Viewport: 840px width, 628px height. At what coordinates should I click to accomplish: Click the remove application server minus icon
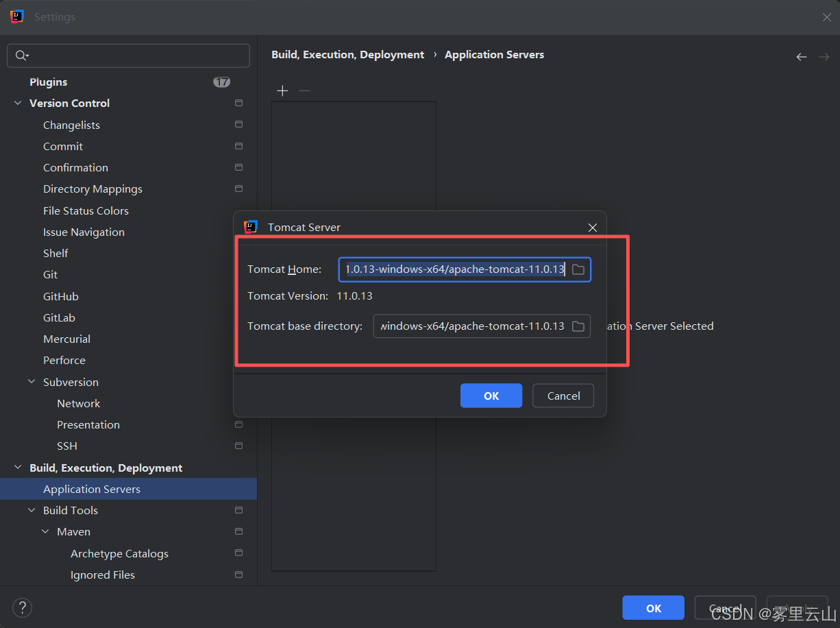point(304,90)
